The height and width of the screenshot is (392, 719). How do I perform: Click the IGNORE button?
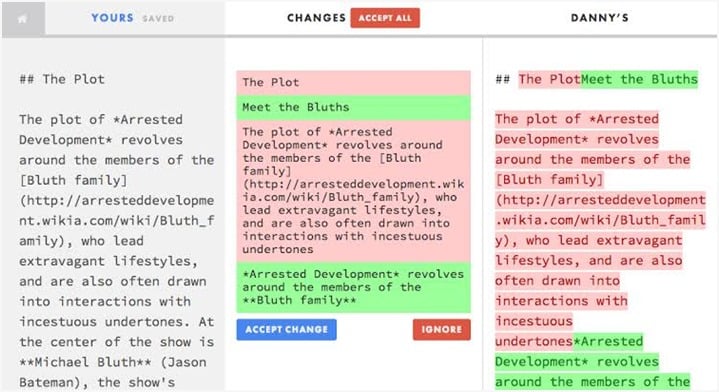click(x=442, y=330)
